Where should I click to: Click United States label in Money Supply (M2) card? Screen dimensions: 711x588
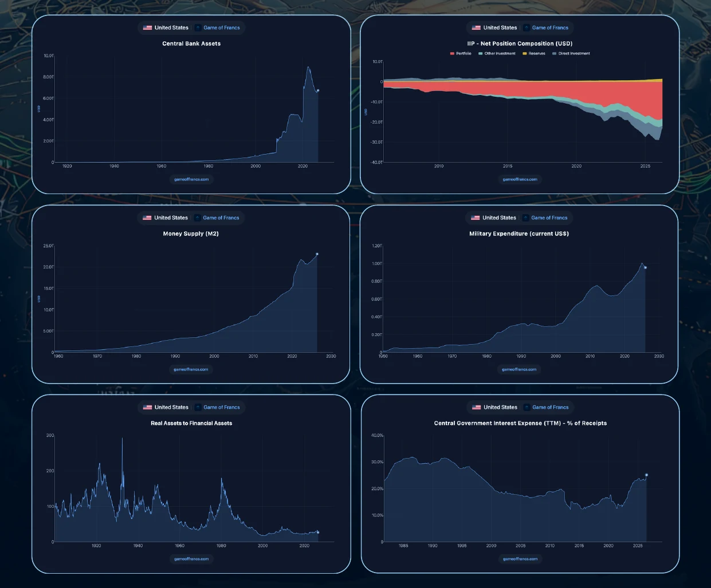tap(171, 218)
